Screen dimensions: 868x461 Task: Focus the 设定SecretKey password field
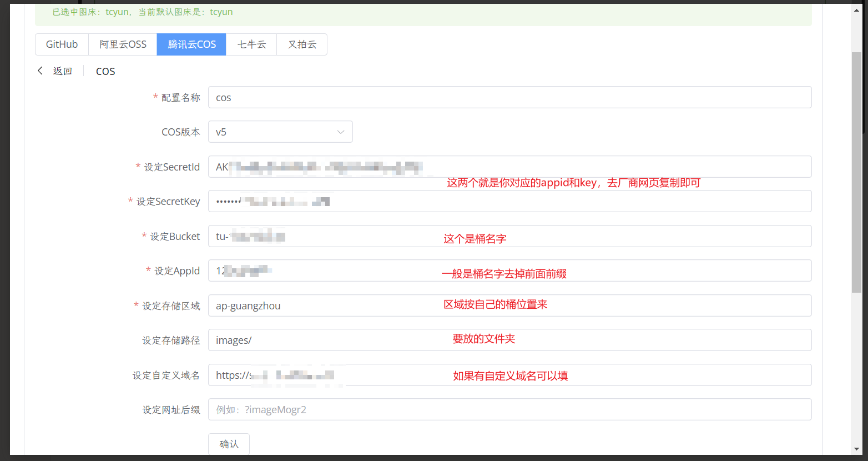click(x=509, y=201)
